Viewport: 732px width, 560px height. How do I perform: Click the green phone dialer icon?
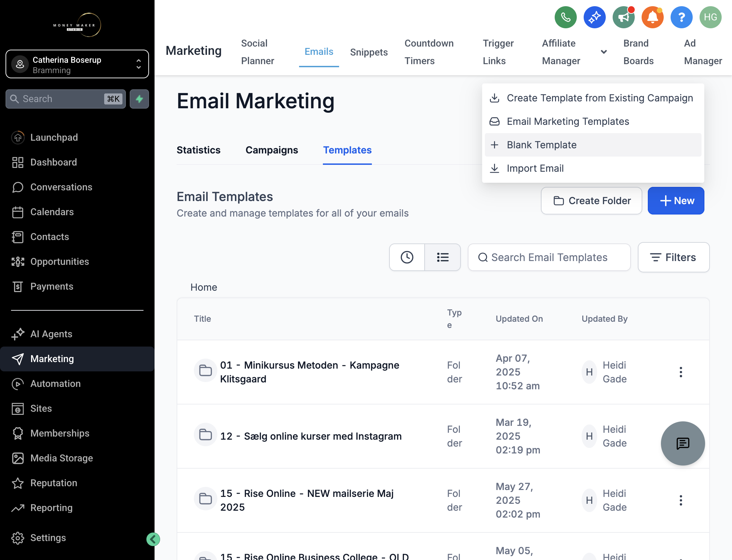[x=565, y=17]
